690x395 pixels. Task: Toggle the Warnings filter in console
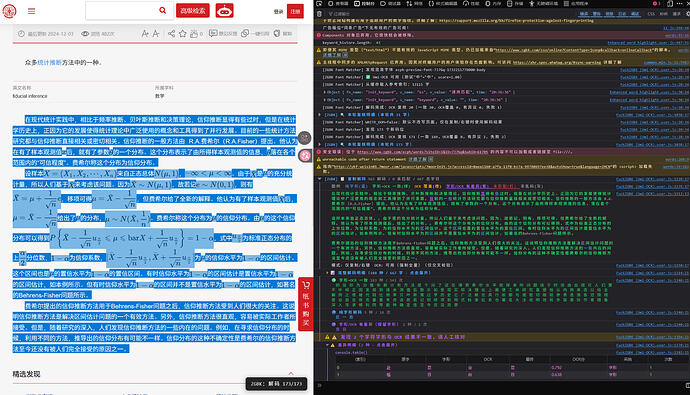(x=597, y=14)
